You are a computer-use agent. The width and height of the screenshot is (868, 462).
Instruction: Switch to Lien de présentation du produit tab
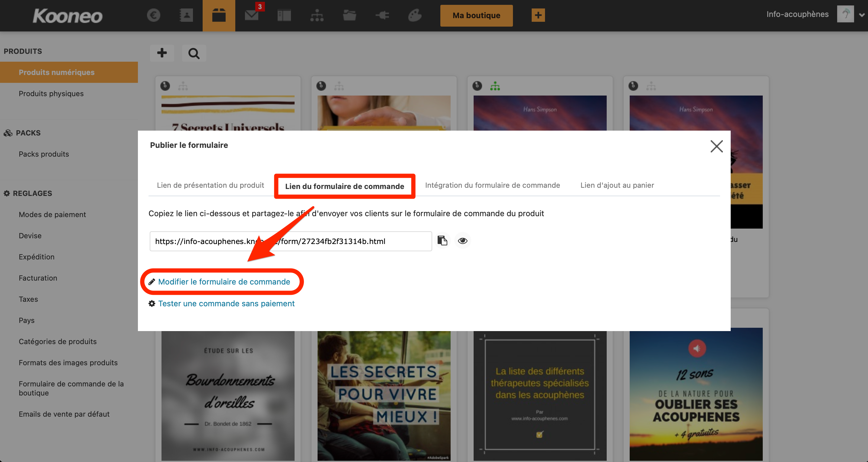point(210,185)
